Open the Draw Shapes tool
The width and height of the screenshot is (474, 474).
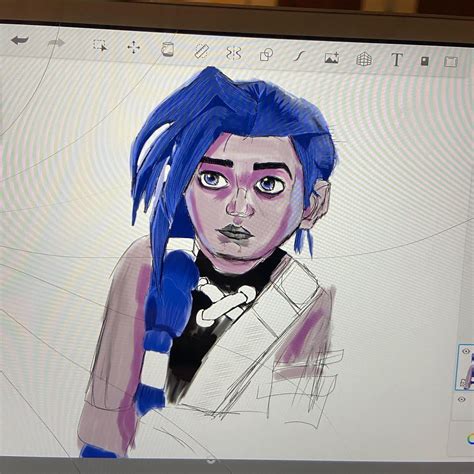266,55
